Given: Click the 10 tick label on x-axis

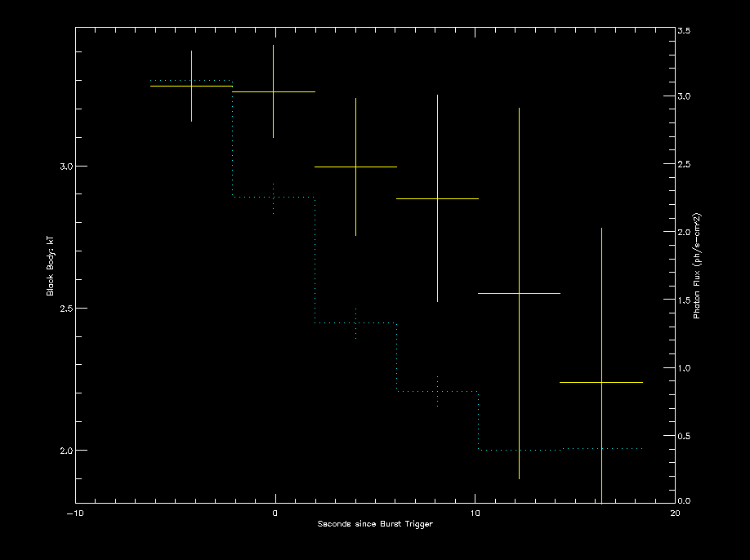Looking at the screenshot, I should click(x=475, y=513).
